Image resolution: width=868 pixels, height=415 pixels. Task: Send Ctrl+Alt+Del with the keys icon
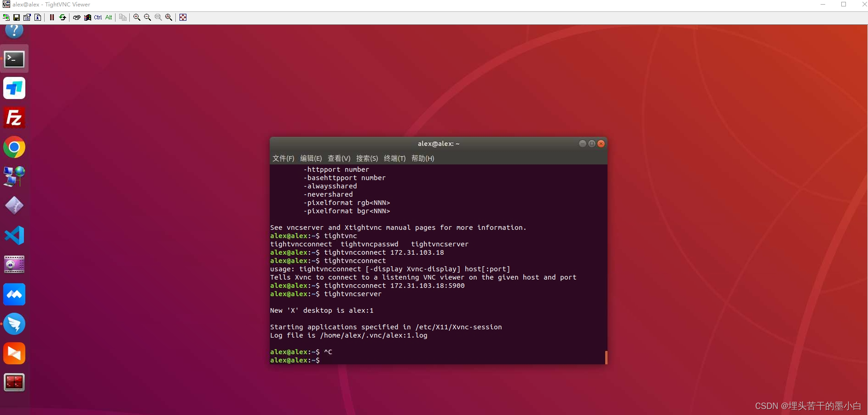pyautogui.click(x=77, y=18)
